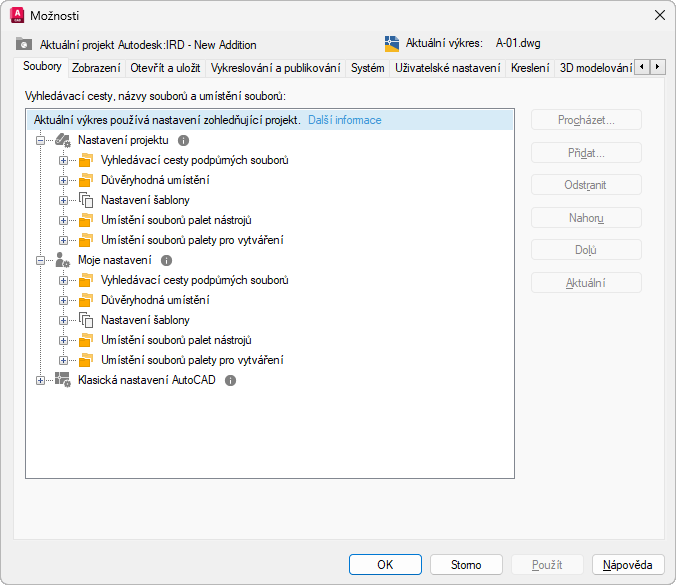
Task: Click the Storno button
Action: click(x=465, y=565)
